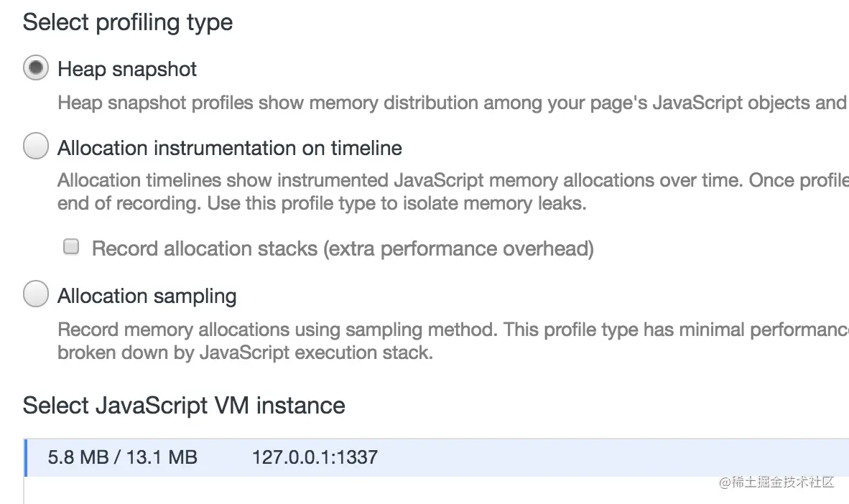
Task: Click "Allocation instrumentation on timeline" label text
Action: [x=230, y=148]
